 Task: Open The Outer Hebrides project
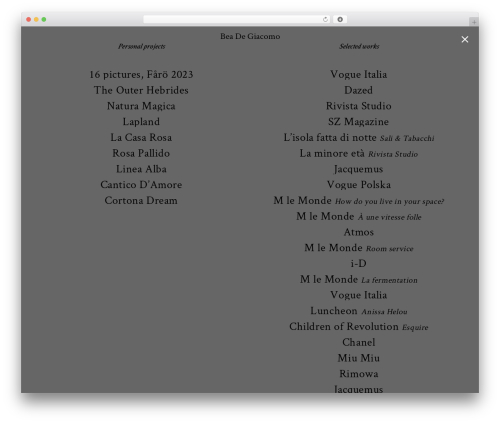point(141,90)
